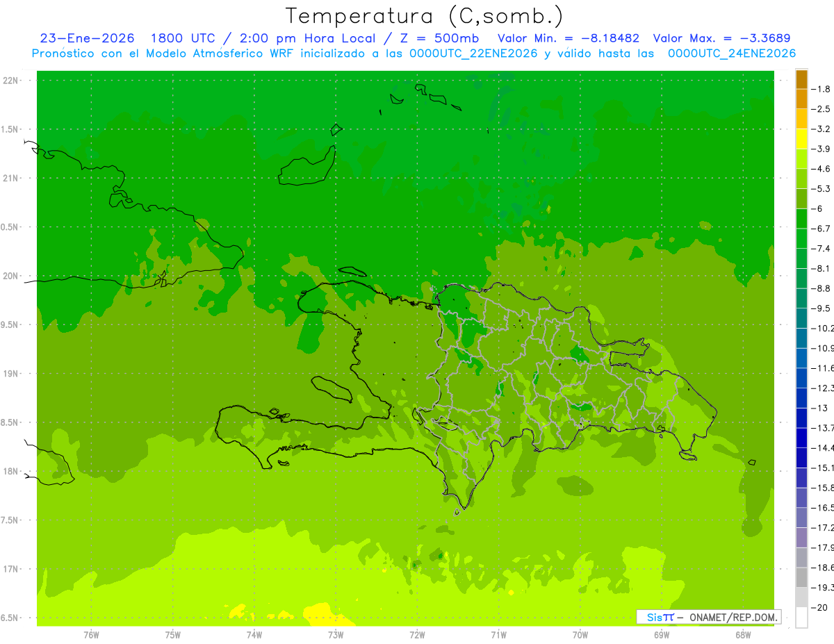Screen dimensions: 834x644
Task: Click 'Valor Min. = -8.18482' text
Action: click(x=569, y=38)
